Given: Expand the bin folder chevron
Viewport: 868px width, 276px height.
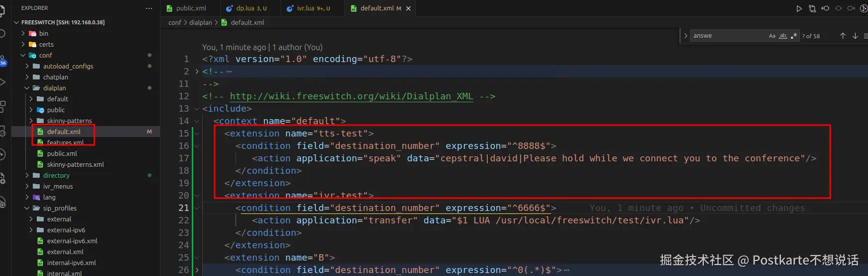Looking at the screenshot, I should click(x=23, y=33).
